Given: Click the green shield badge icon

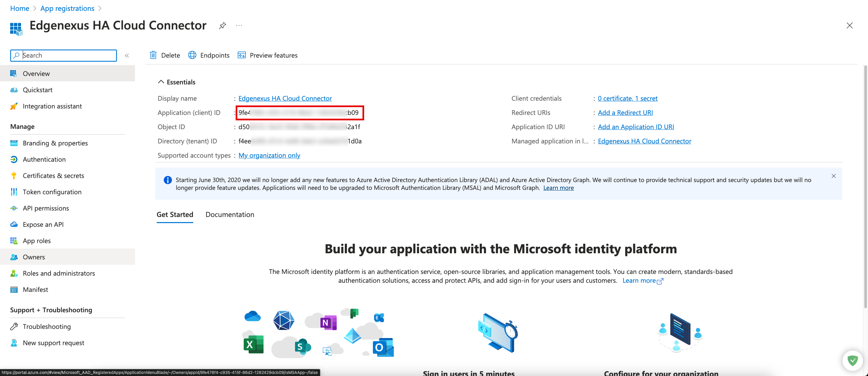Looking at the screenshot, I should point(852,360).
